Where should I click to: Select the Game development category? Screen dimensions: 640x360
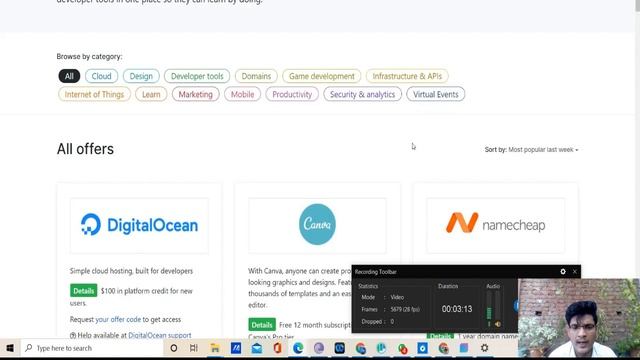click(322, 76)
